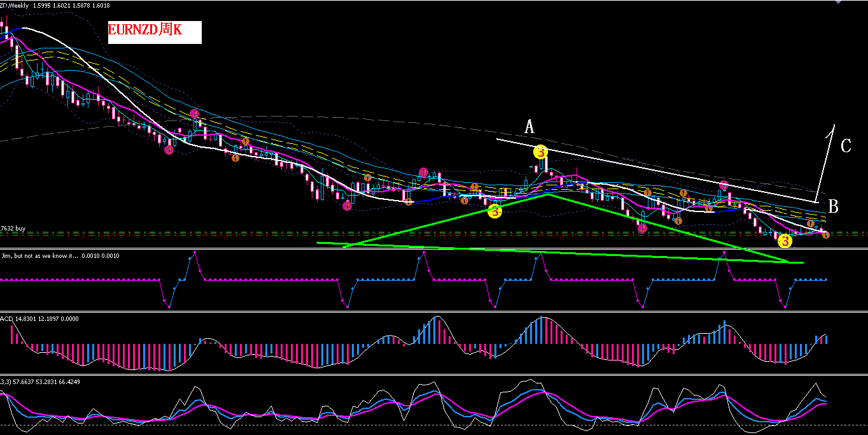Select the "7632 buy" order level label
This screenshot has height=435, width=868.
[x=13, y=227]
